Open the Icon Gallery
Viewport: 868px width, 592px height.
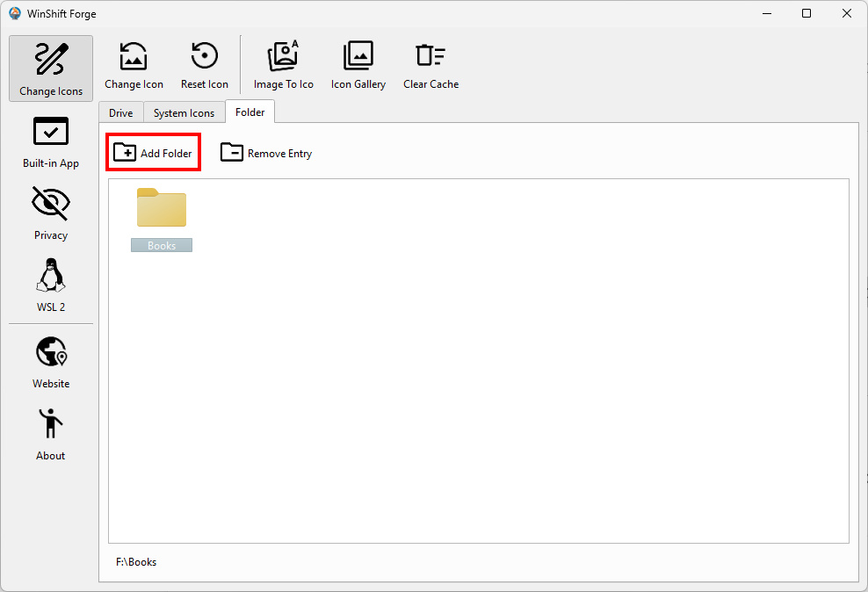[x=358, y=66]
